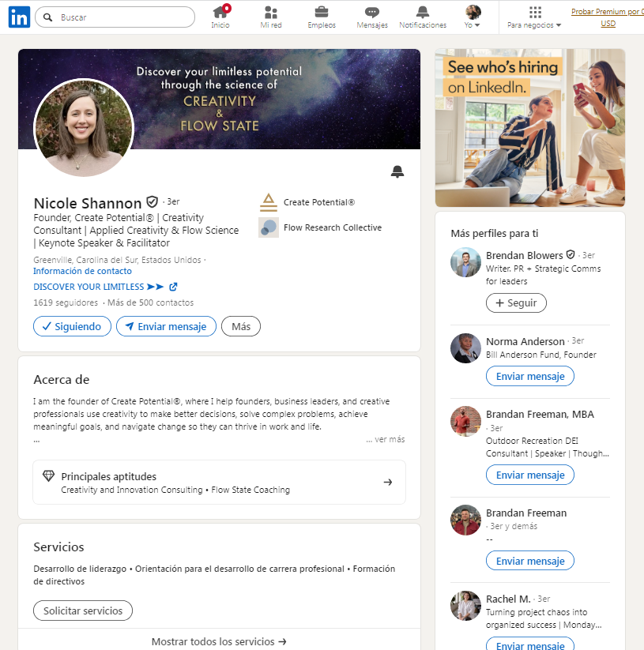644x650 pixels.
Task: Send message to Brandan Freeman 3er y demás
Action: pos(530,561)
